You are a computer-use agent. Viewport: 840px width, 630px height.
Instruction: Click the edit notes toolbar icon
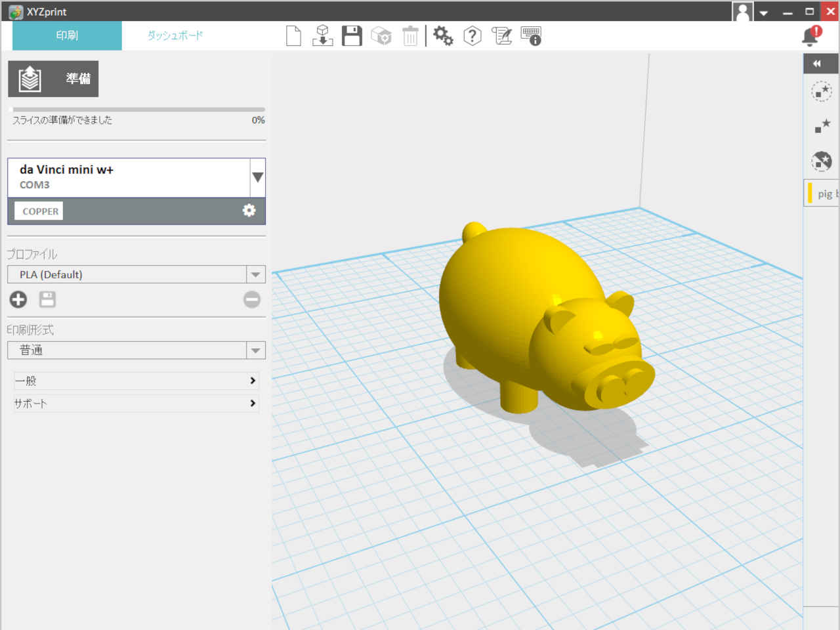click(502, 36)
